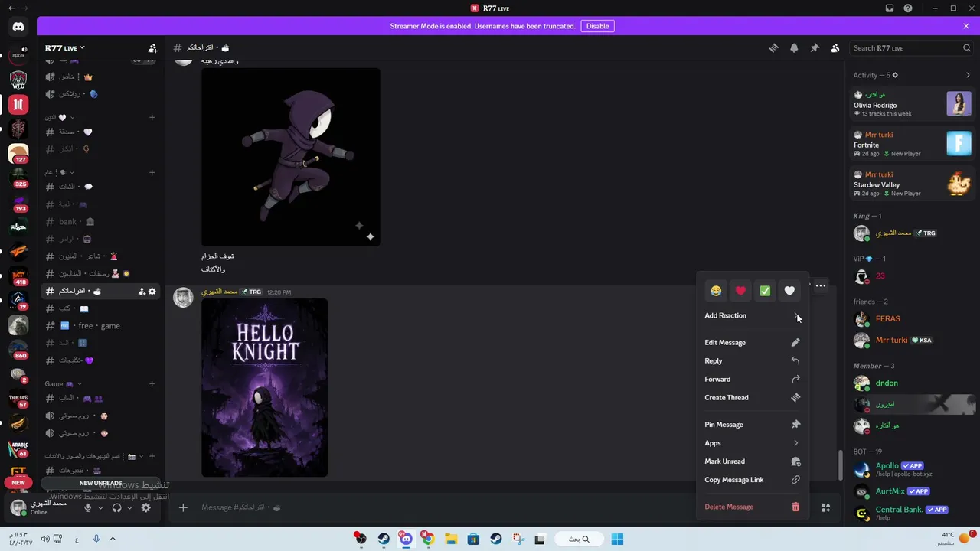The image size is (980, 551).
Task: Open the free • game channel
Action: [x=102, y=326]
